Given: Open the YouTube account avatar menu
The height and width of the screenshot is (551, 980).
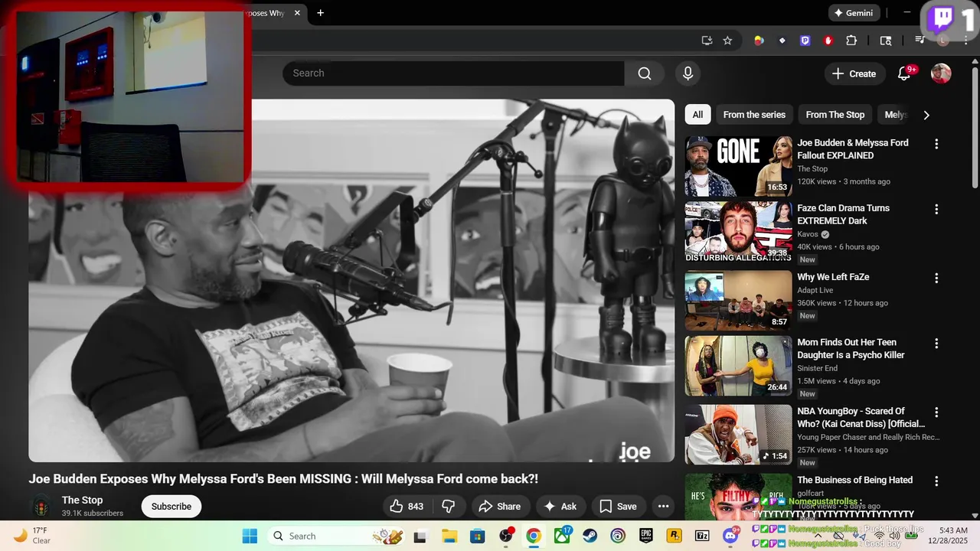Looking at the screenshot, I should pos(941,73).
